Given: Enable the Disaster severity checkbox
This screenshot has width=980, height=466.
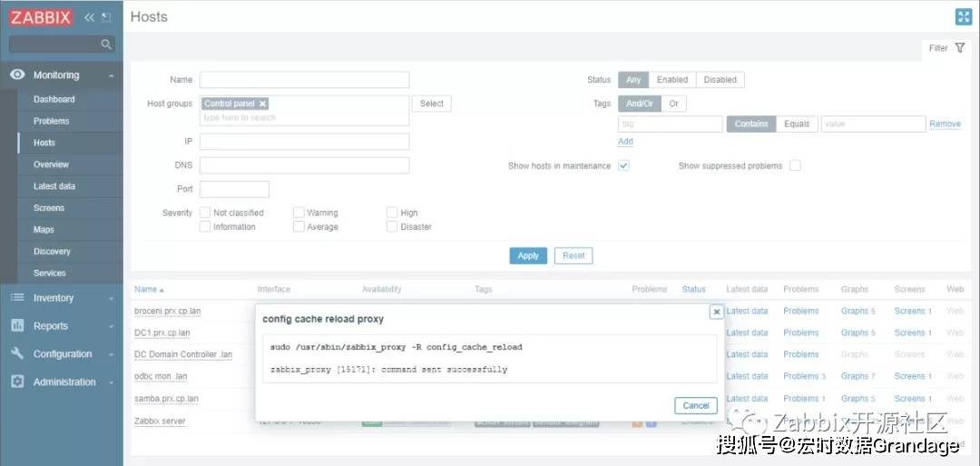Looking at the screenshot, I should [x=392, y=226].
